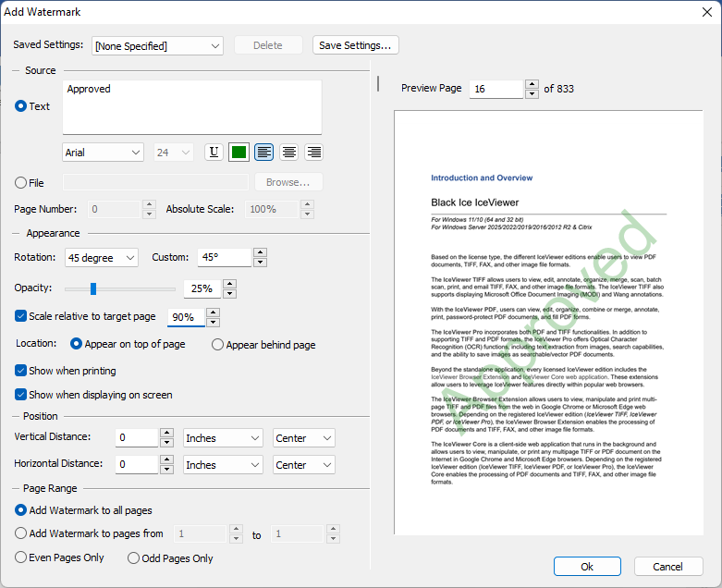Align watermark text to the left
Viewport: 722px width, 588px height.
[263, 152]
